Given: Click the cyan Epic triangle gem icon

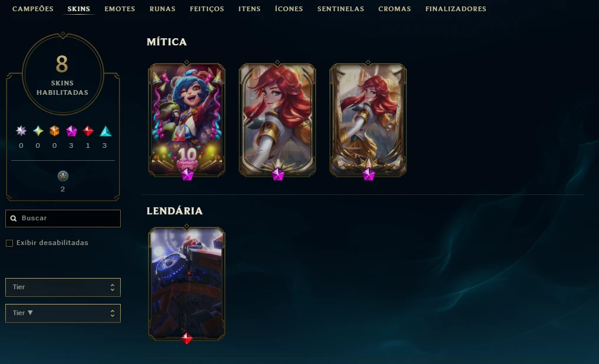Looking at the screenshot, I should coord(105,131).
